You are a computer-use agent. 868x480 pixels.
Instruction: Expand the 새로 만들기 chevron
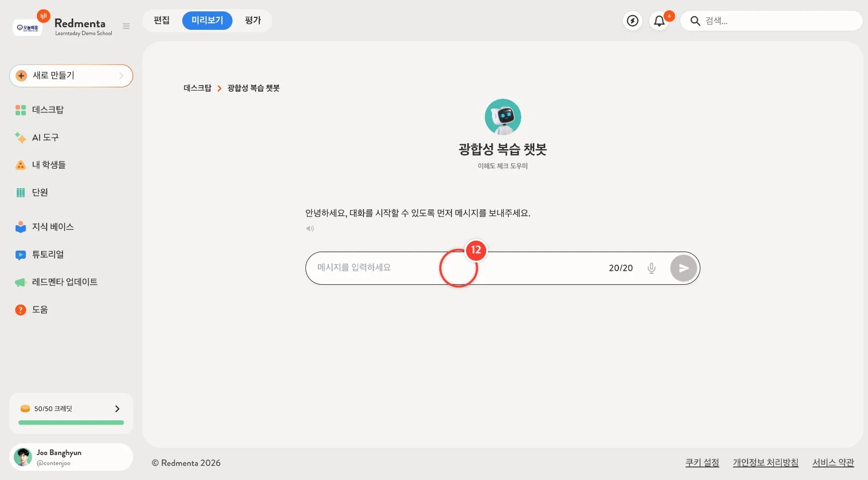click(122, 76)
